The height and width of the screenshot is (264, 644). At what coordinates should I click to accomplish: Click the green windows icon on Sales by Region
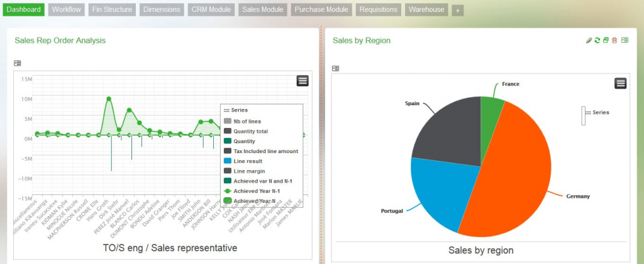click(606, 40)
